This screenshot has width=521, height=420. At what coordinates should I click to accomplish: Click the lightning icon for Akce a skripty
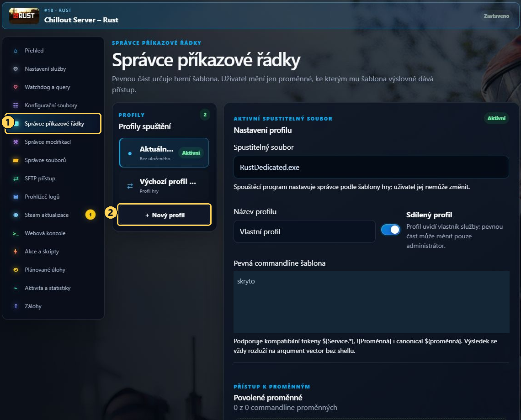[x=16, y=252]
